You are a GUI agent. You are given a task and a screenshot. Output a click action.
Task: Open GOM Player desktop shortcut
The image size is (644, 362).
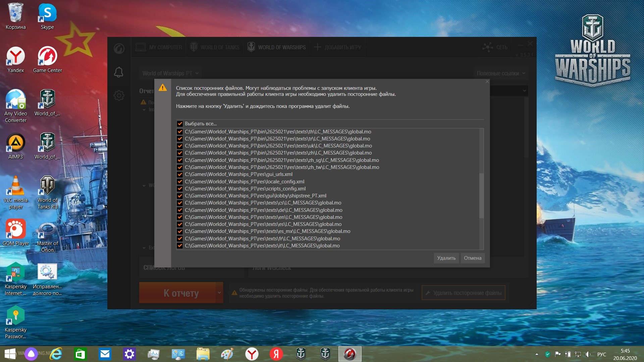(15, 232)
